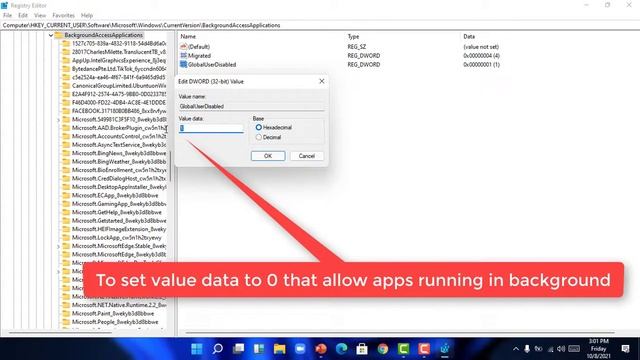This screenshot has height=360, width=640.
Task: Open Widgets icon in taskbar
Action: [x=259, y=349]
